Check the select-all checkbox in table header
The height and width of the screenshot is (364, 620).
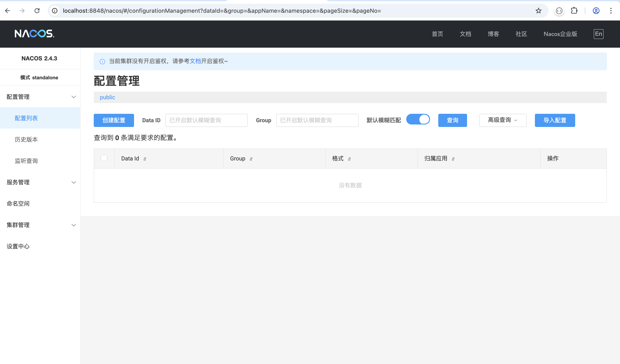tap(104, 158)
